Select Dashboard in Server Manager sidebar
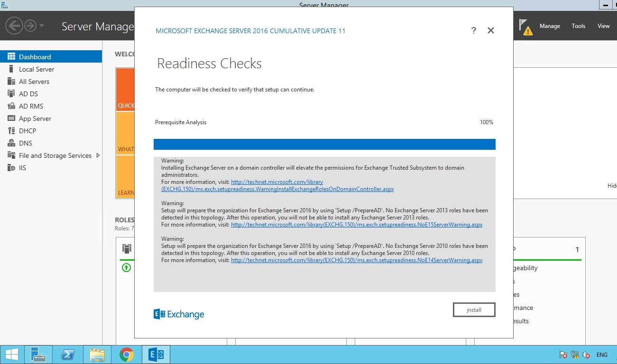The image size is (617, 364). tap(51, 56)
